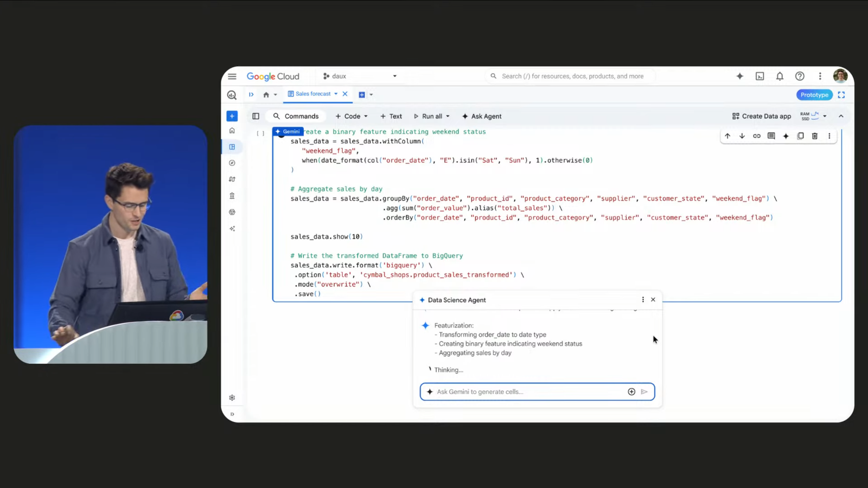Open Cloud Shell terminal icon
This screenshot has height=488, width=868.
click(759, 76)
